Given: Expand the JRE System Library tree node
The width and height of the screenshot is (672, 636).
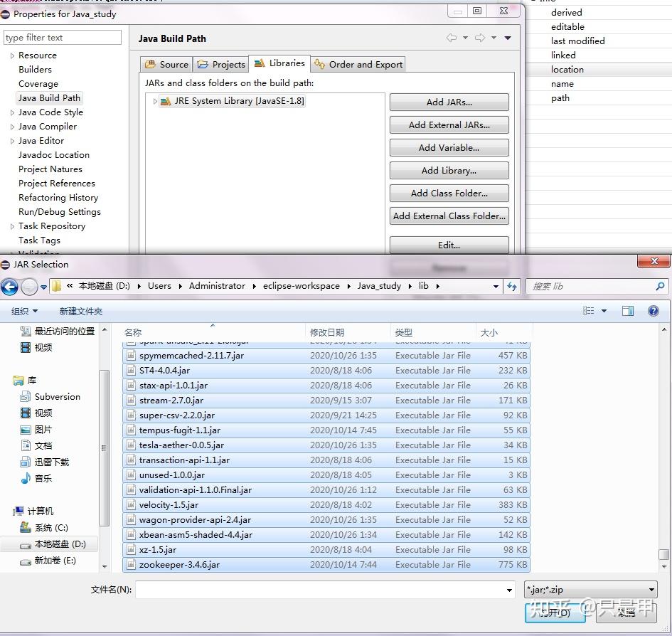Looking at the screenshot, I should [x=155, y=101].
